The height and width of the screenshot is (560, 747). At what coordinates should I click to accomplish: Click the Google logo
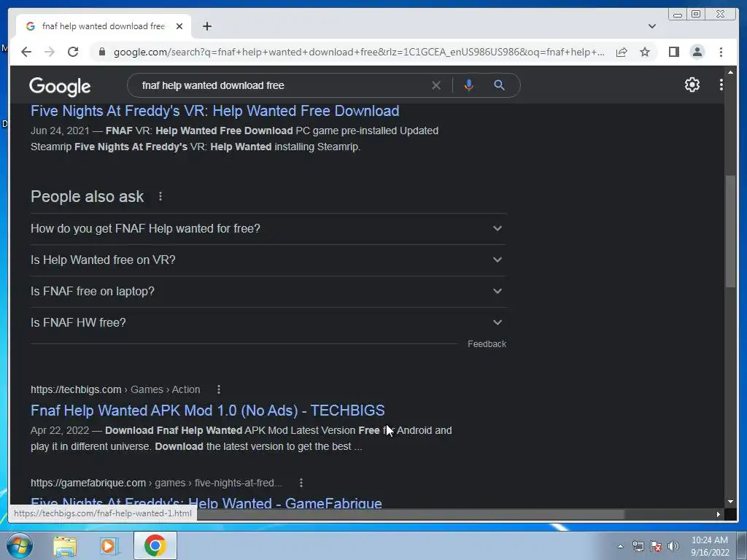[60, 86]
